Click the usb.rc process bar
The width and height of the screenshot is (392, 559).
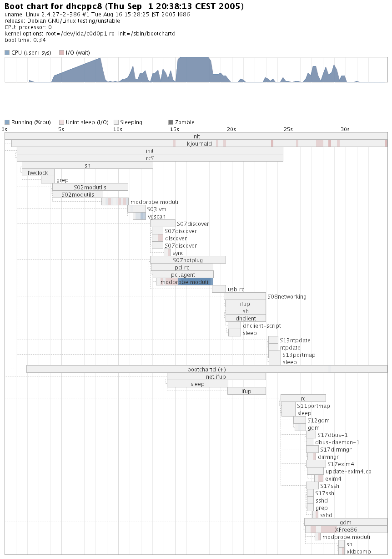tap(219, 289)
